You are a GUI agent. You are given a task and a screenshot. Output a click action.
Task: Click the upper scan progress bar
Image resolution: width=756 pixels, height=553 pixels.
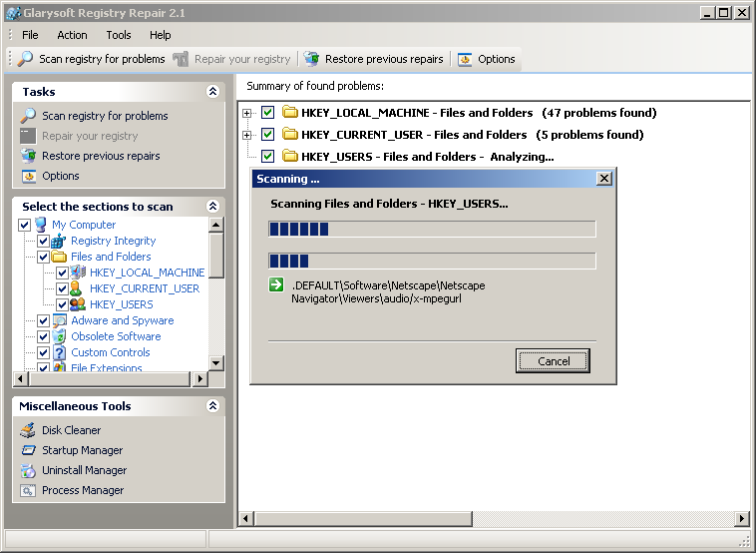(432, 229)
